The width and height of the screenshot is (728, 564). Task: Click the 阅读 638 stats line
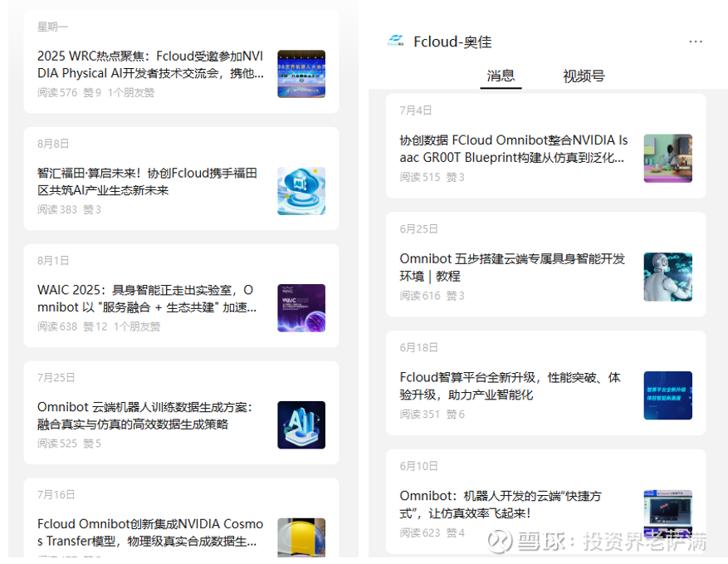pyautogui.click(x=99, y=326)
